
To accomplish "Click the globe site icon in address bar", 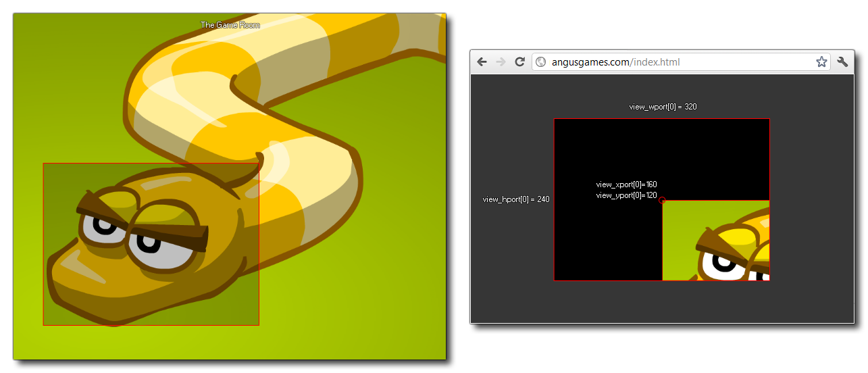I will (x=540, y=62).
